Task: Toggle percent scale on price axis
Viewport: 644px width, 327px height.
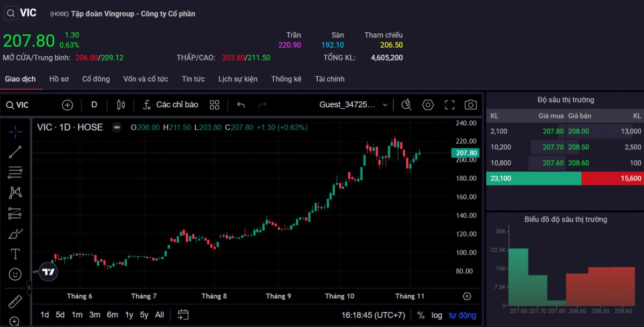Action: coord(421,315)
